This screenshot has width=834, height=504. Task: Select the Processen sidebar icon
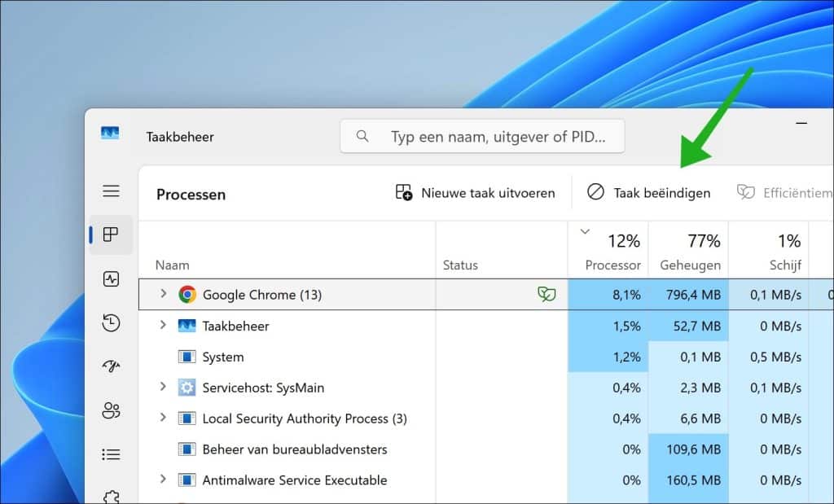[x=111, y=234]
